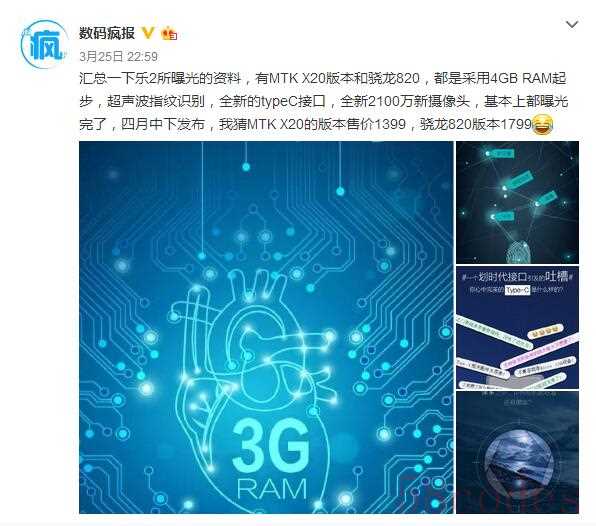Click the laughing-crying emoji in the post
Image resolution: width=596 pixels, height=526 pixels.
(542, 126)
